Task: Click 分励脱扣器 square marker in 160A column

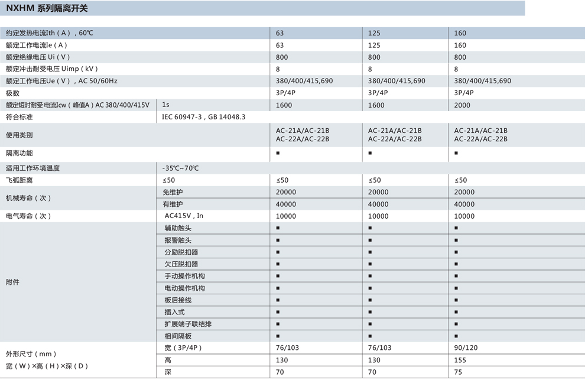Action: (x=456, y=252)
